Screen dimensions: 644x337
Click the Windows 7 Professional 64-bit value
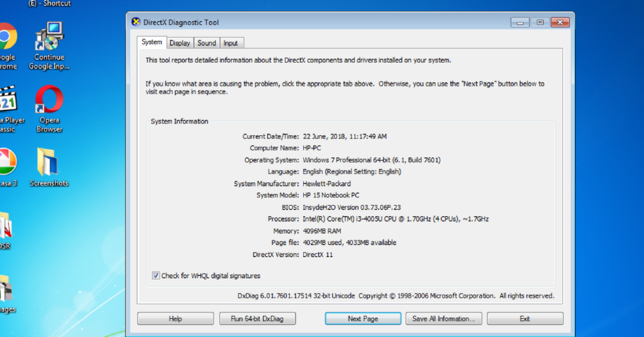(371, 160)
